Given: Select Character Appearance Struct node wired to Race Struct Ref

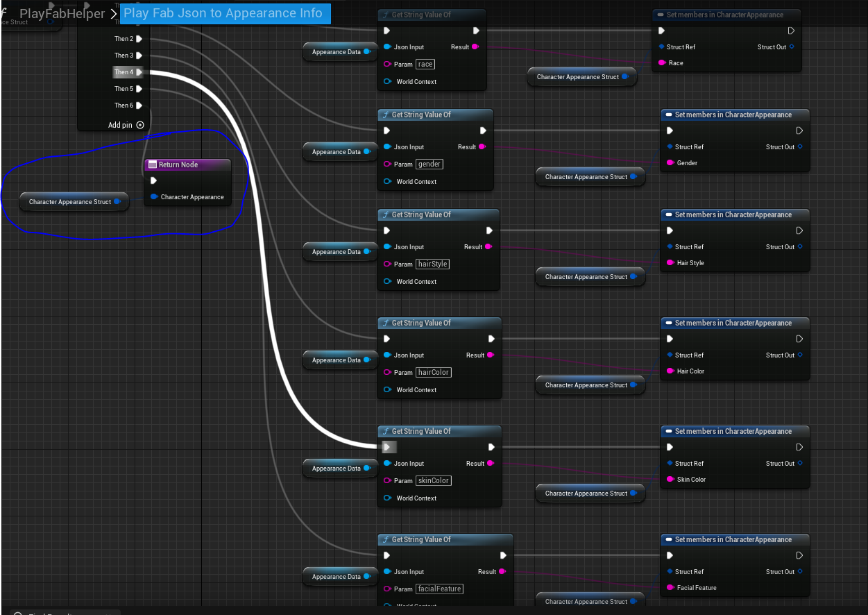Looking at the screenshot, I should coord(582,77).
